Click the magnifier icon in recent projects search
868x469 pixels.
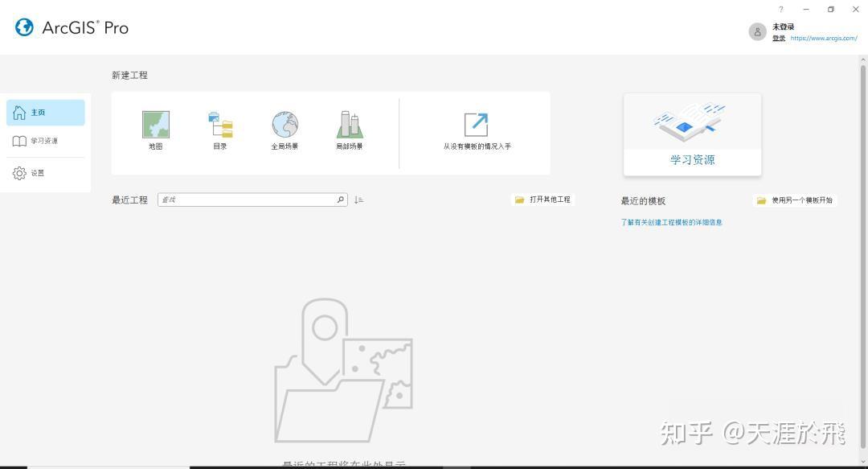(340, 200)
